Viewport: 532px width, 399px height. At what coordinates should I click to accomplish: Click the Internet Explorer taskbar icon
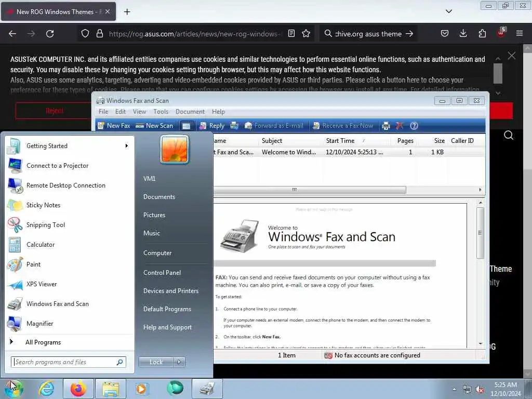46,389
